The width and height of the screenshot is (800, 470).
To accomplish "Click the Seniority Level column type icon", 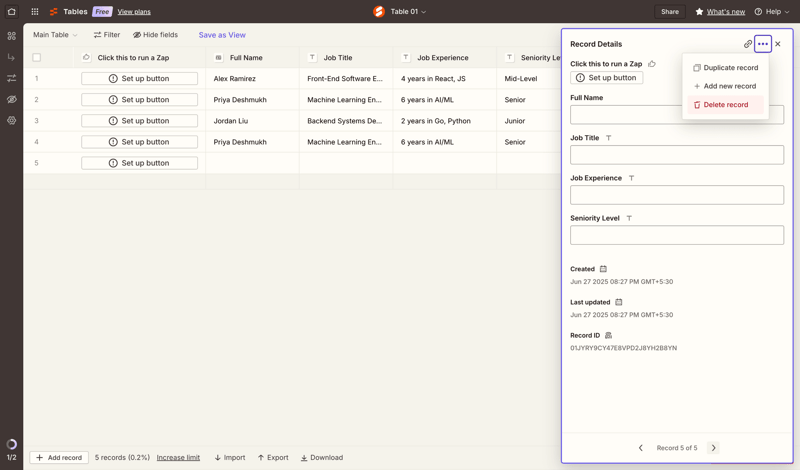I will (509, 58).
